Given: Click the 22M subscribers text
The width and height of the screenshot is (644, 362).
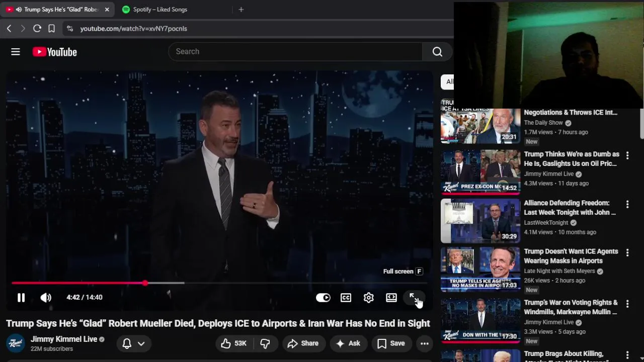Looking at the screenshot, I should pyautogui.click(x=52, y=349).
